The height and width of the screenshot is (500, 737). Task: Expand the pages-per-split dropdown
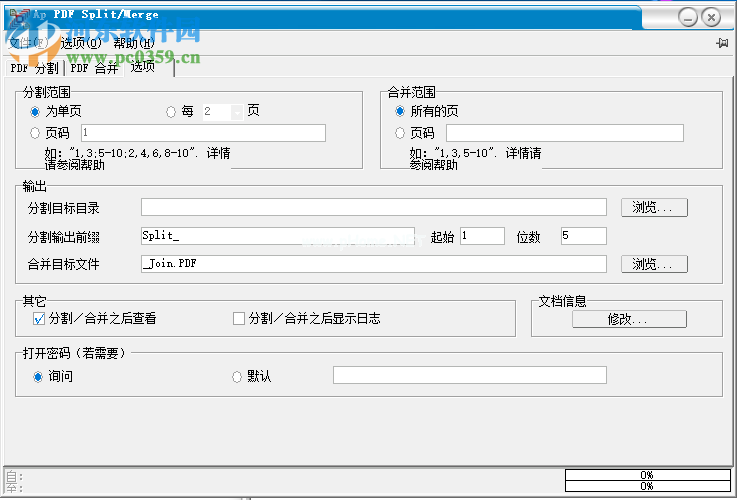point(237,112)
